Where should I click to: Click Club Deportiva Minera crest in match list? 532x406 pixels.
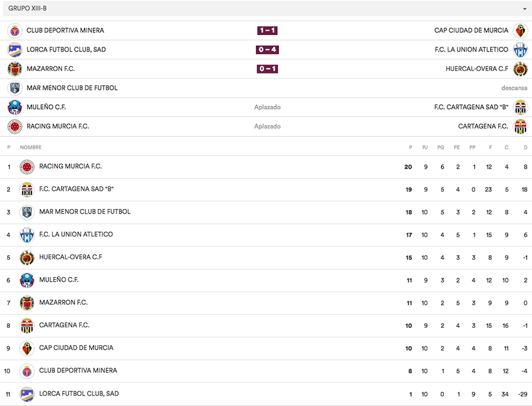[15, 31]
